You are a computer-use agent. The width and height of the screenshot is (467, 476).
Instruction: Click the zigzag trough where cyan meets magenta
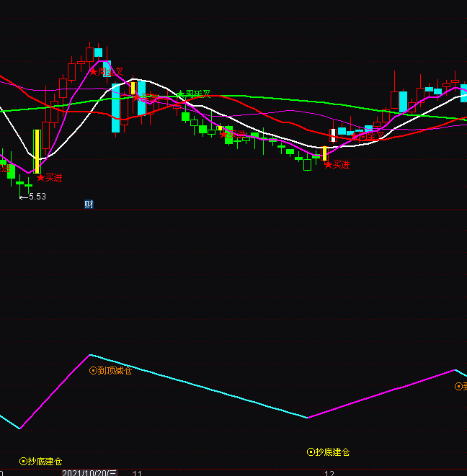[308, 418]
